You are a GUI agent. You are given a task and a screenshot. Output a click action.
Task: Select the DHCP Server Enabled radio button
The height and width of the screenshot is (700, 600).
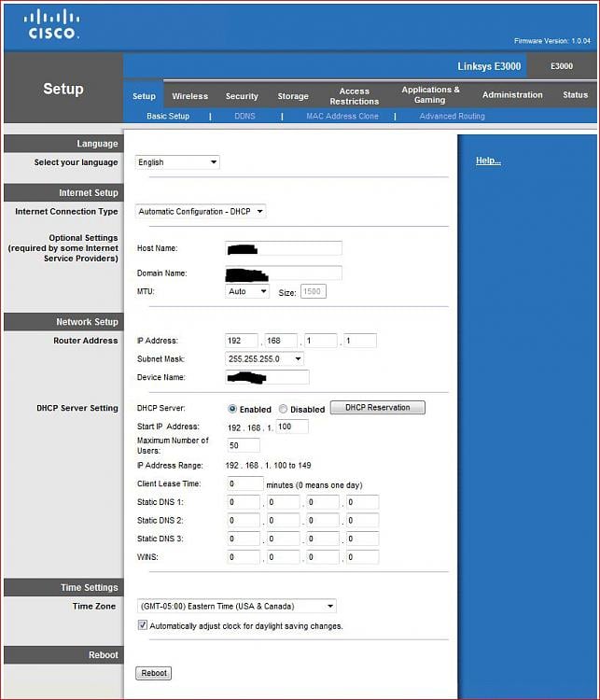click(232, 409)
